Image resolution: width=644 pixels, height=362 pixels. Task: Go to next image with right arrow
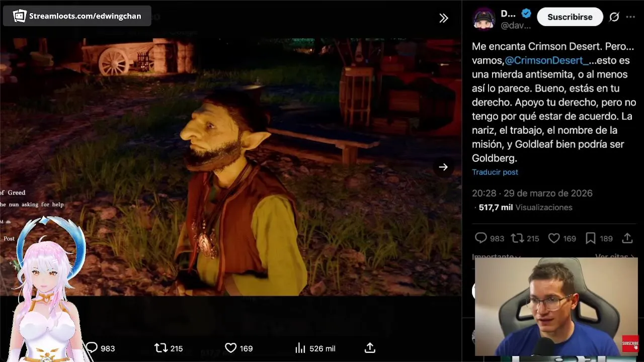[443, 167]
